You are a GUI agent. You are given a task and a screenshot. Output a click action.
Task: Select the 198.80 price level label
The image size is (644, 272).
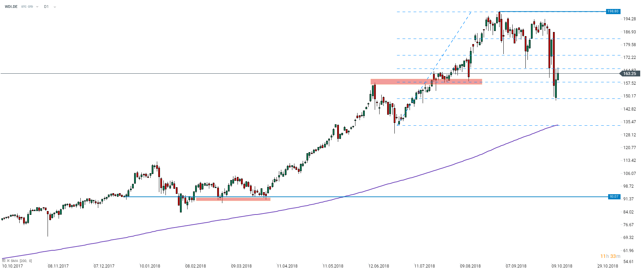pyautogui.click(x=613, y=11)
